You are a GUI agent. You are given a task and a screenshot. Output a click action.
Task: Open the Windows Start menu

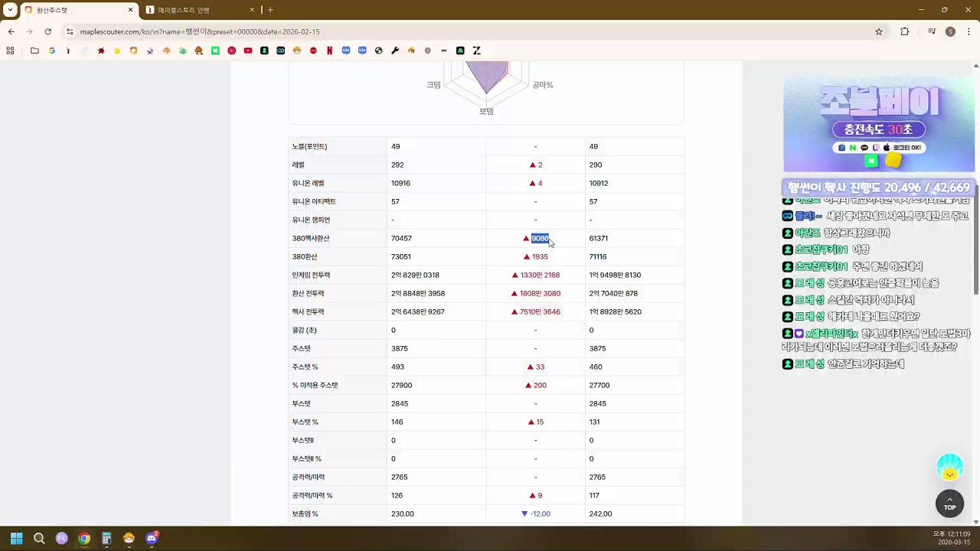coord(16,538)
